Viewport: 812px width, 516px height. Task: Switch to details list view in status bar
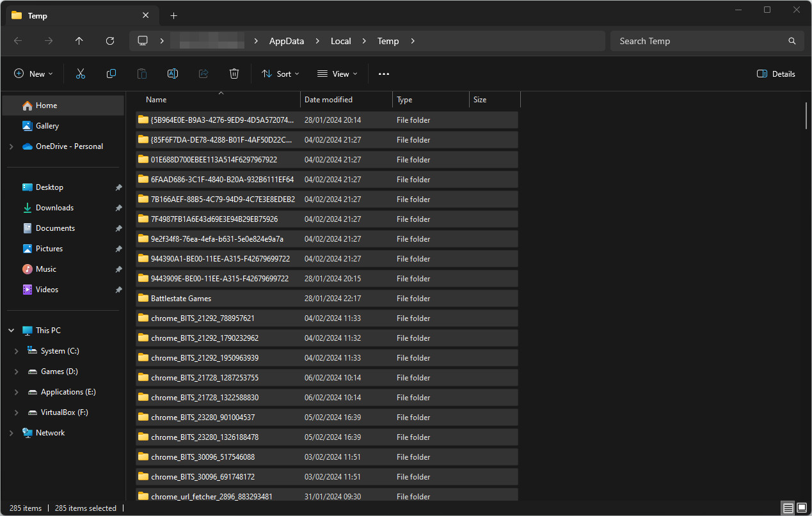coord(788,508)
